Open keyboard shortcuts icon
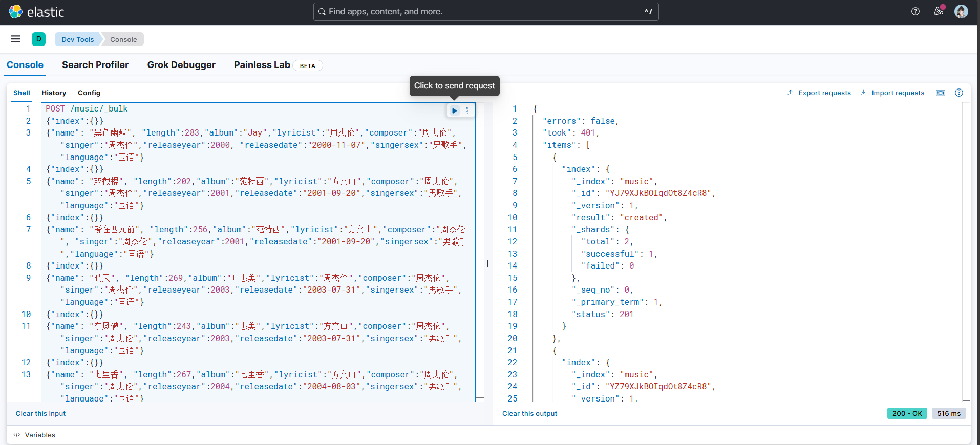This screenshot has width=980, height=445. point(941,93)
